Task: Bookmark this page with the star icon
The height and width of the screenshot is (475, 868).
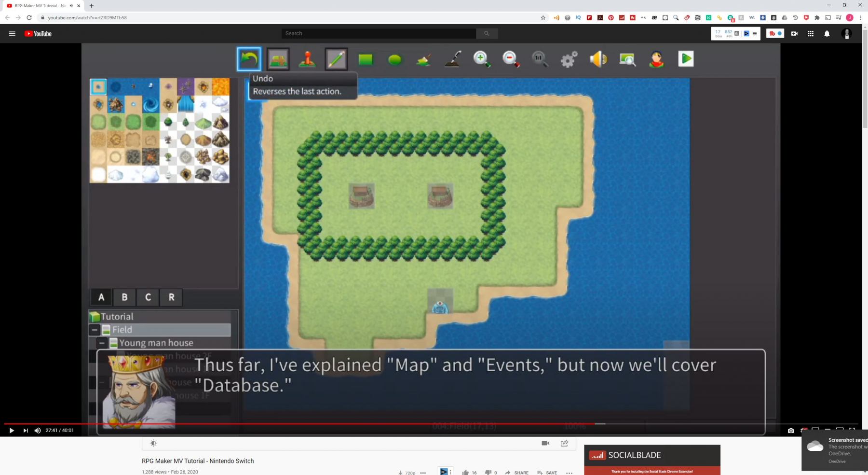Action: point(543,17)
